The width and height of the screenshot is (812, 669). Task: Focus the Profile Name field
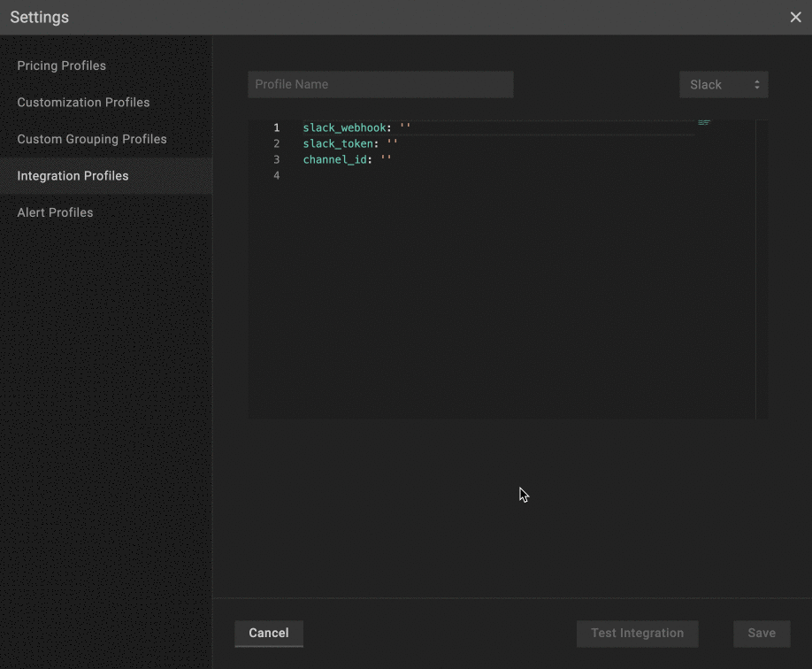[x=380, y=85]
